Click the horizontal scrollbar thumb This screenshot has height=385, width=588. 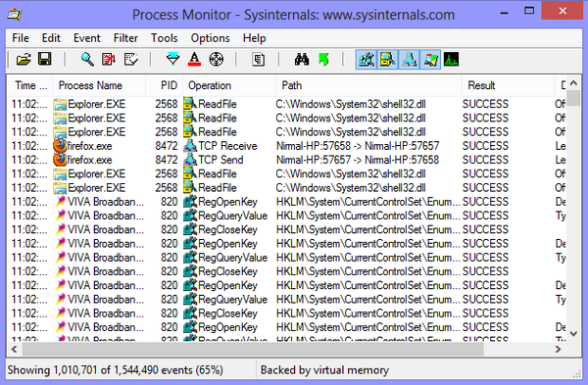click(x=253, y=350)
